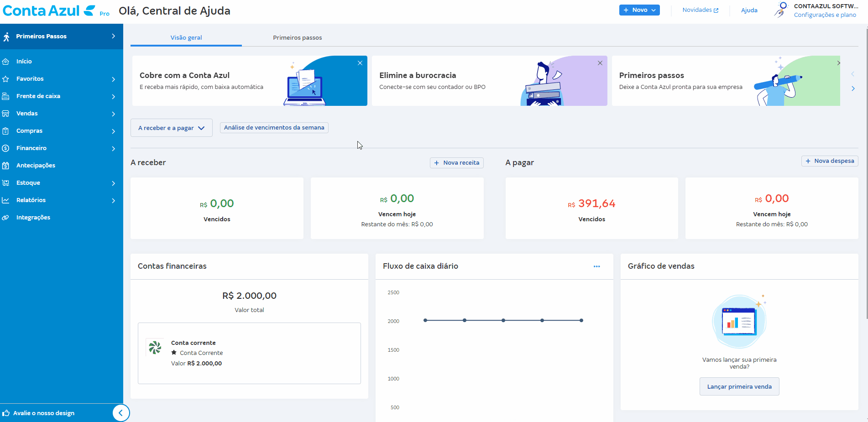The image size is (868, 422).
Task: Collapse sidebar with round arrow button
Action: tap(121, 413)
